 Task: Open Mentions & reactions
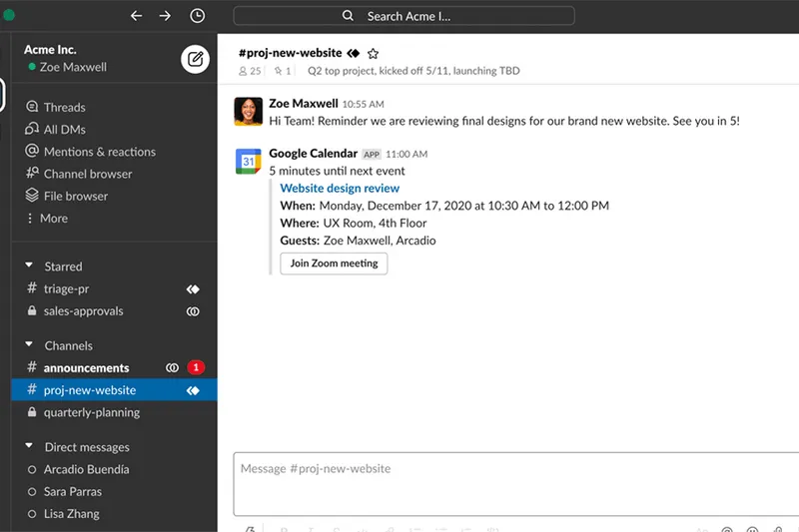(99, 152)
